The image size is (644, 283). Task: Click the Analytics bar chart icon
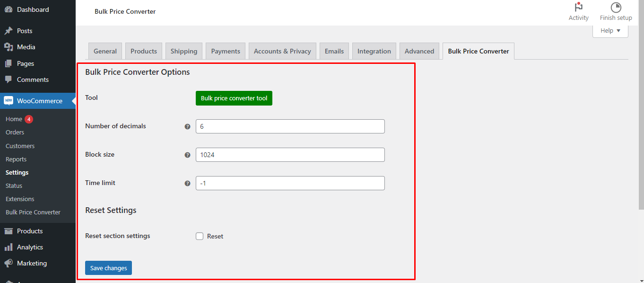pos(9,247)
